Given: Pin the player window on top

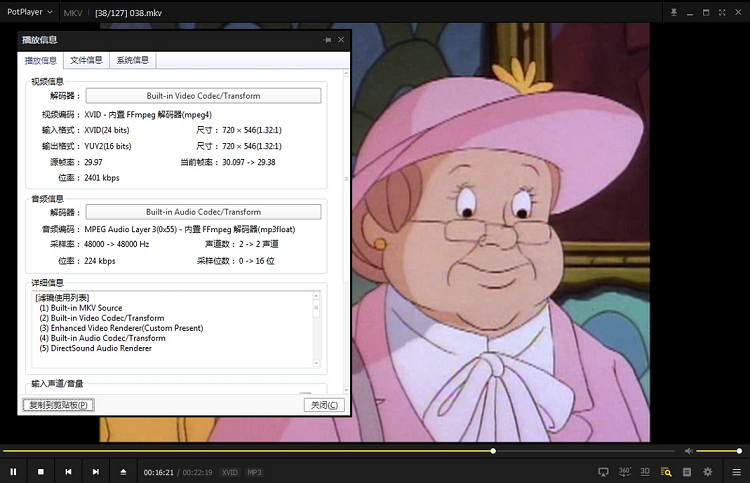Looking at the screenshot, I should 674,13.
